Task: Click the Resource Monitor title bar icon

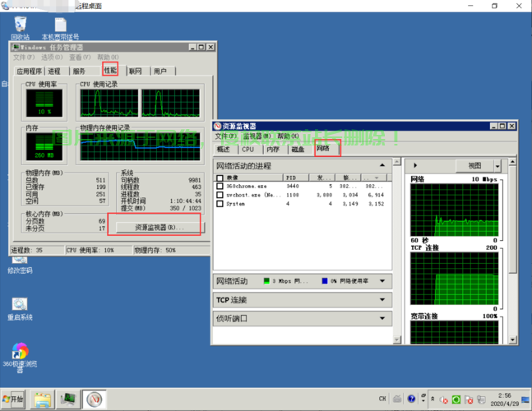Action: point(217,126)
